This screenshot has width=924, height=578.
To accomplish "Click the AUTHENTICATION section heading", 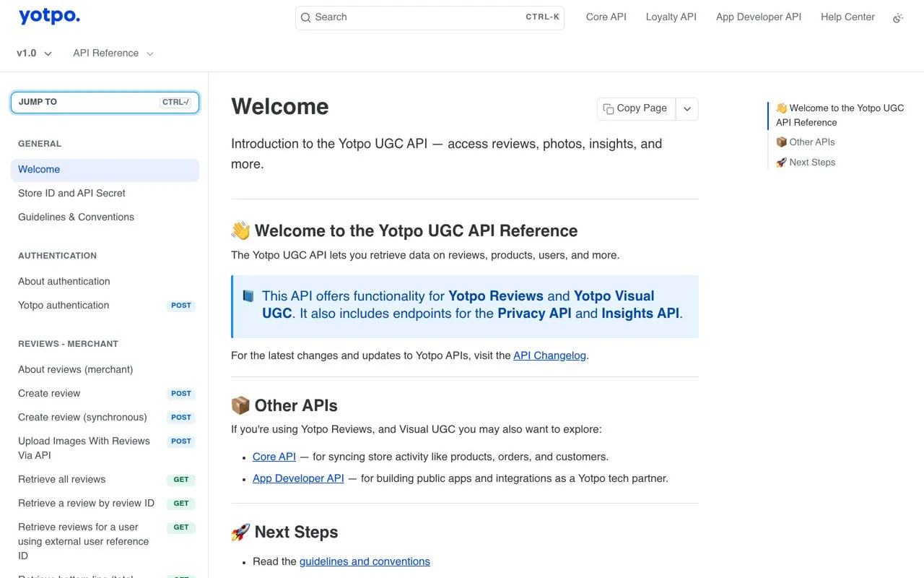I will click(x=57, y=256).
